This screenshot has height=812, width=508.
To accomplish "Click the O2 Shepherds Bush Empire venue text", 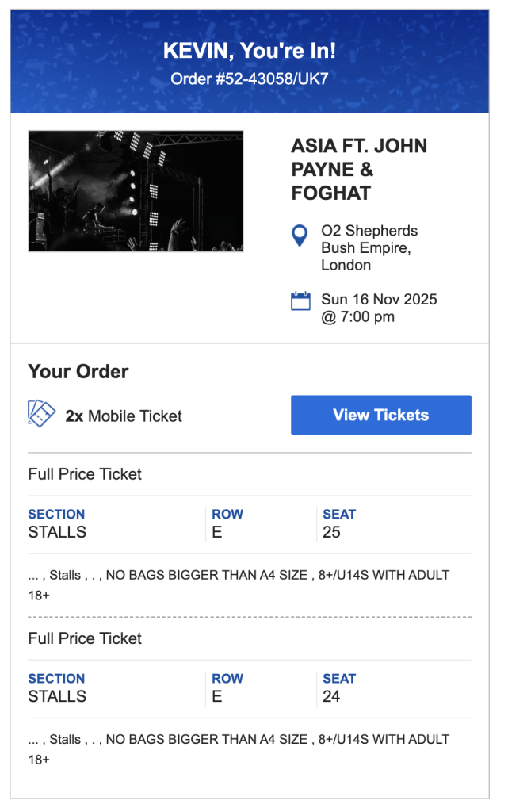I will (x=369, y=247).
